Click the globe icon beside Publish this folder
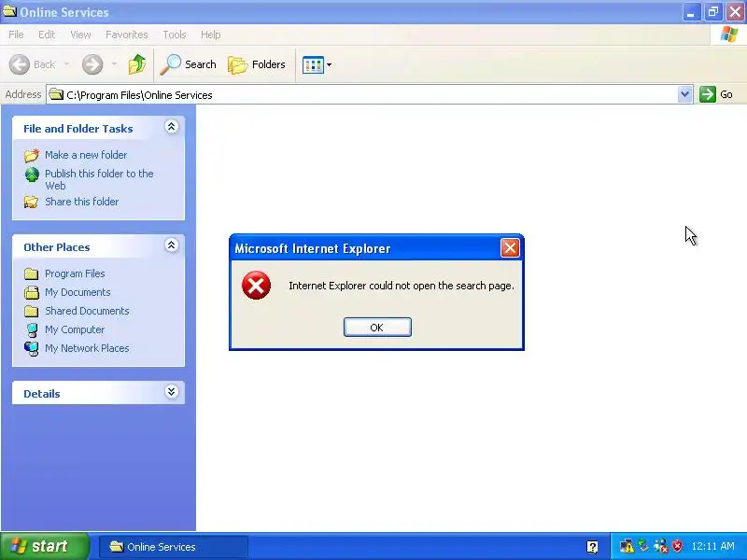Viewport: 747px width, 560px height. tap(32, 175)
